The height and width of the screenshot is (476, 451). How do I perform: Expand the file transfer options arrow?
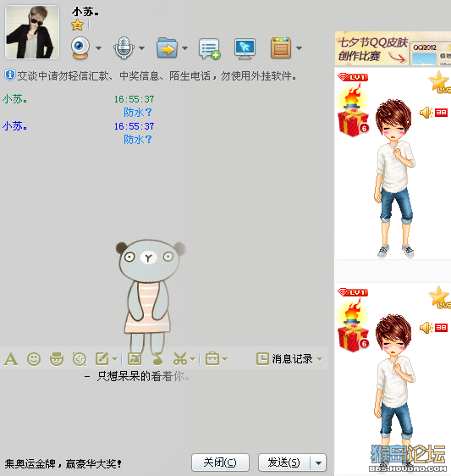pos(184,48)
